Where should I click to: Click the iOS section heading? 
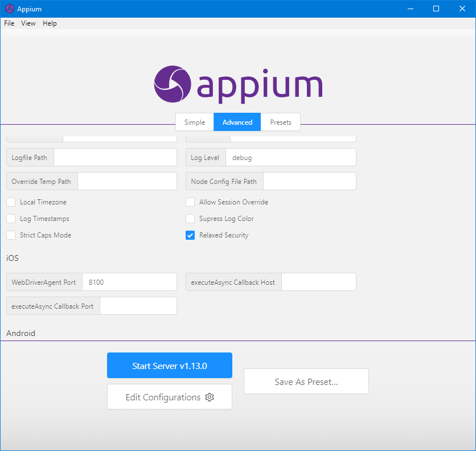(13, 258)
